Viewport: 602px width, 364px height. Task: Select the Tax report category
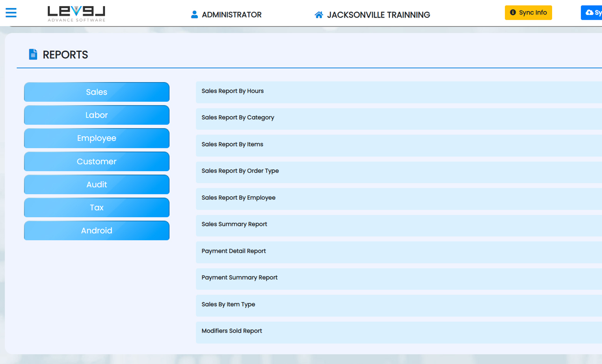point(97,208)
